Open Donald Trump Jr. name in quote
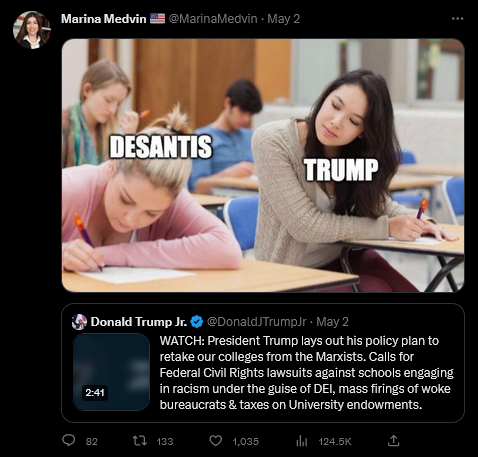 [139, 322]
